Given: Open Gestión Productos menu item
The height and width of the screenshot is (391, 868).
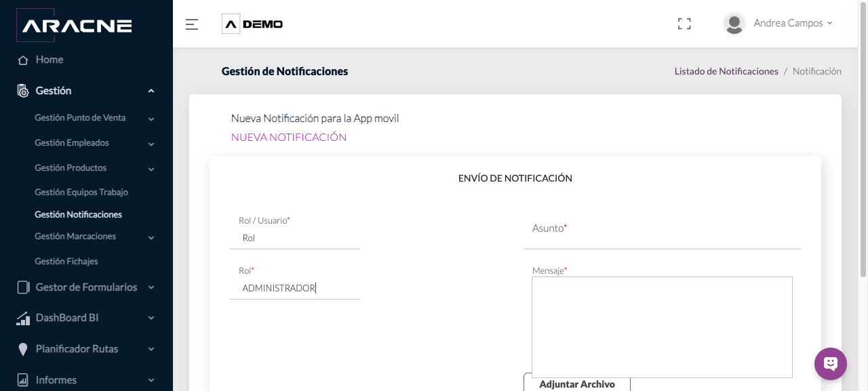Looking at the screenshot, I should pos(71,168).
